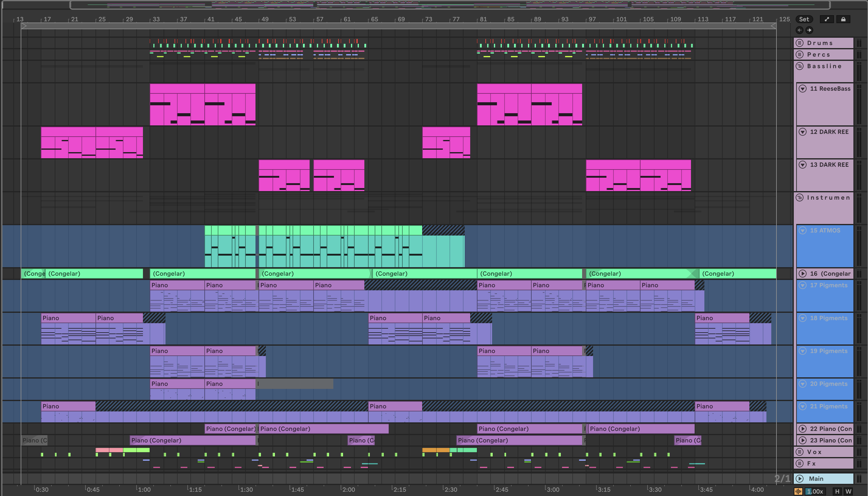Click the W optimize width button
The image size is (868, 496).
click(848, 491)
